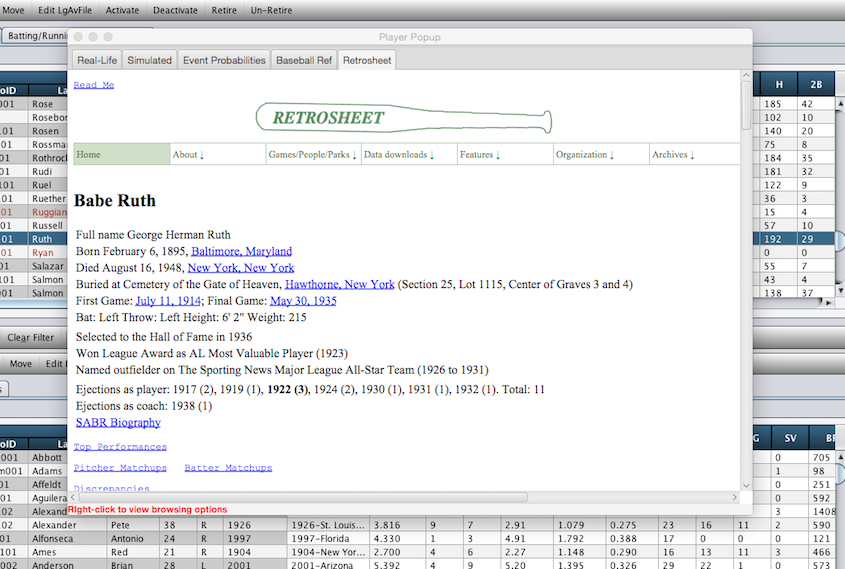Click the popup scroll up arrow
845x569 pixels.
(x=746, y=76)
